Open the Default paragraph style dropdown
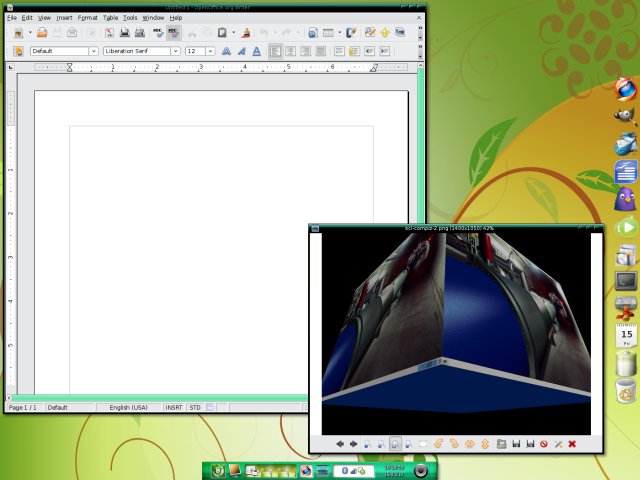The height and width of the screenshot is (480, 640). coord(94,51)
